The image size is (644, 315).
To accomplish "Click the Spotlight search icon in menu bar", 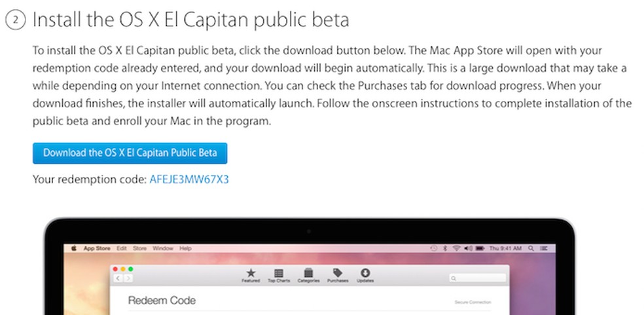I will pyautogui.click(x=531, y=248).
